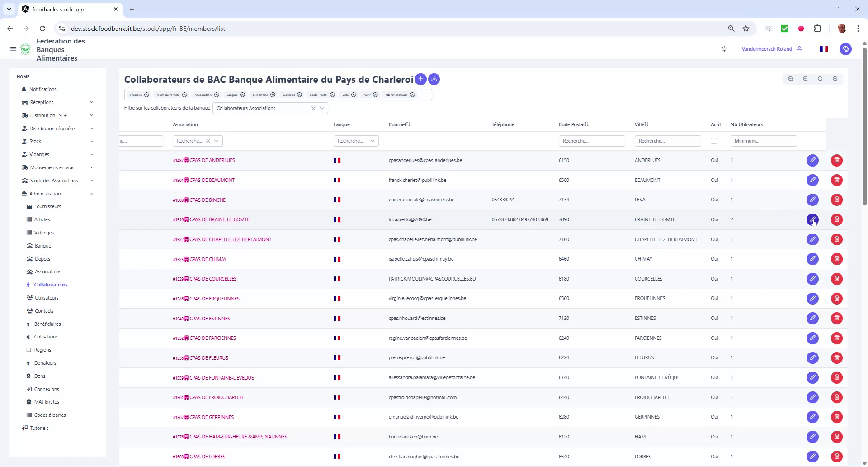Click the zoom-in magnifier icon on the table toolbar
Viewport: 868px width, 467px height.
(835, 79)
